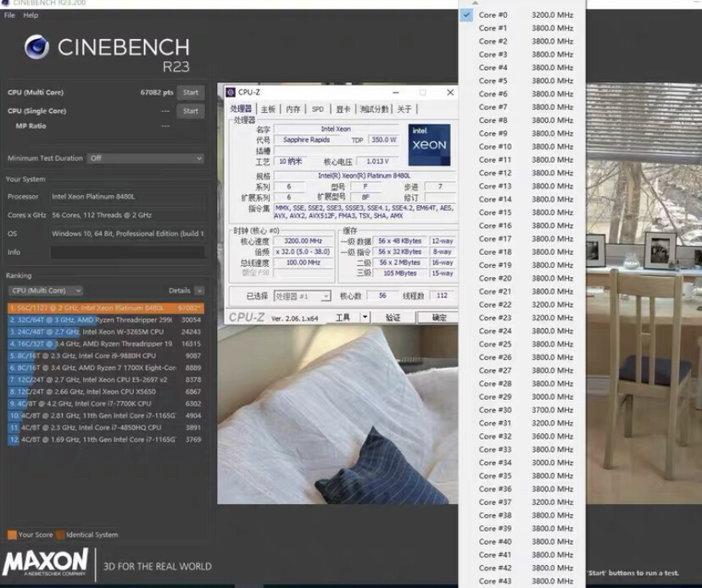Open the Help menu in Cinebench
The image size is (702, 588).
click(x=31, y=15)
